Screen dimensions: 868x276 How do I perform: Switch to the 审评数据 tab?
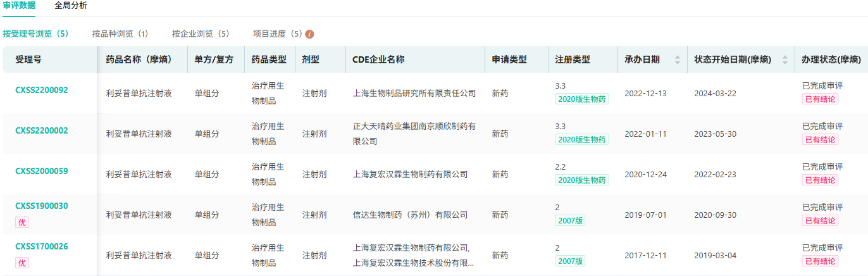click(x=19, y=6)
